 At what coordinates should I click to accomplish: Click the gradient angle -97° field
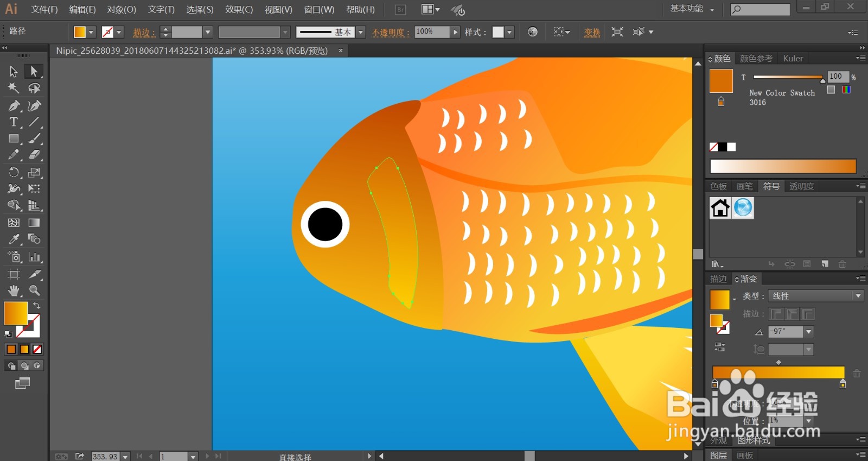point(786,332)
